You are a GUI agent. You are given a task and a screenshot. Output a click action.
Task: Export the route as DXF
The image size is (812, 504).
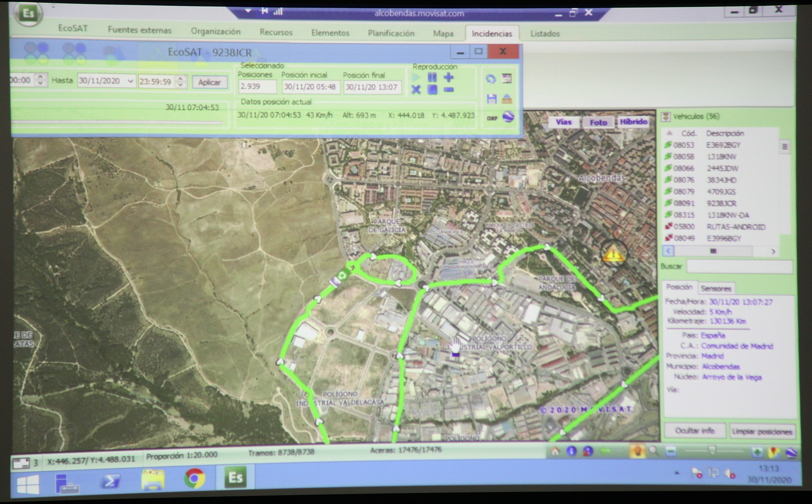[x=492, y=118]
